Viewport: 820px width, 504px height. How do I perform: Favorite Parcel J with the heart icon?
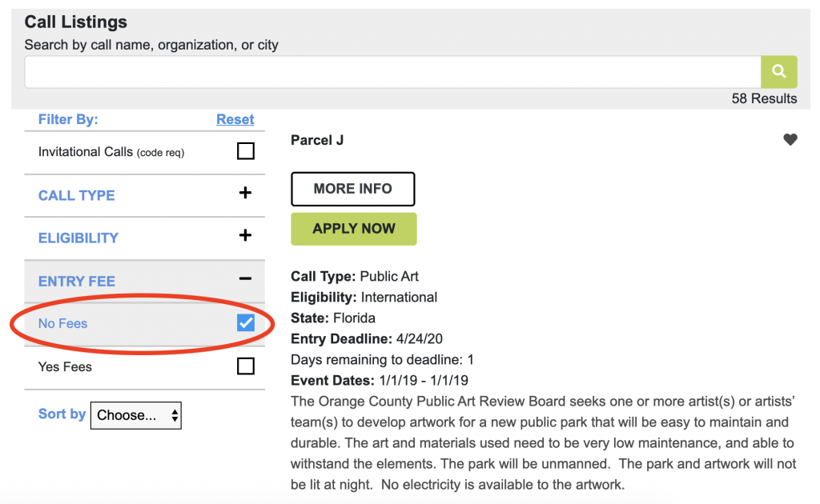click(790, 140)
